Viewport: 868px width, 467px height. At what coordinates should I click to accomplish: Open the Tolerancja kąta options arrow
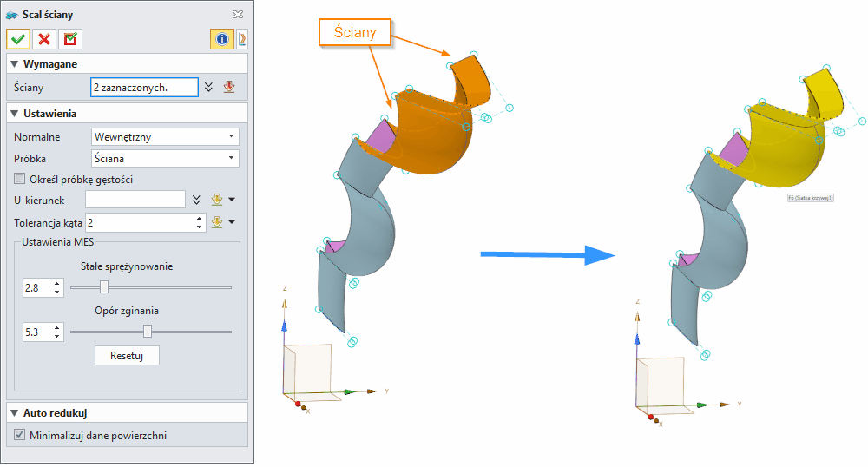(232, 222)
